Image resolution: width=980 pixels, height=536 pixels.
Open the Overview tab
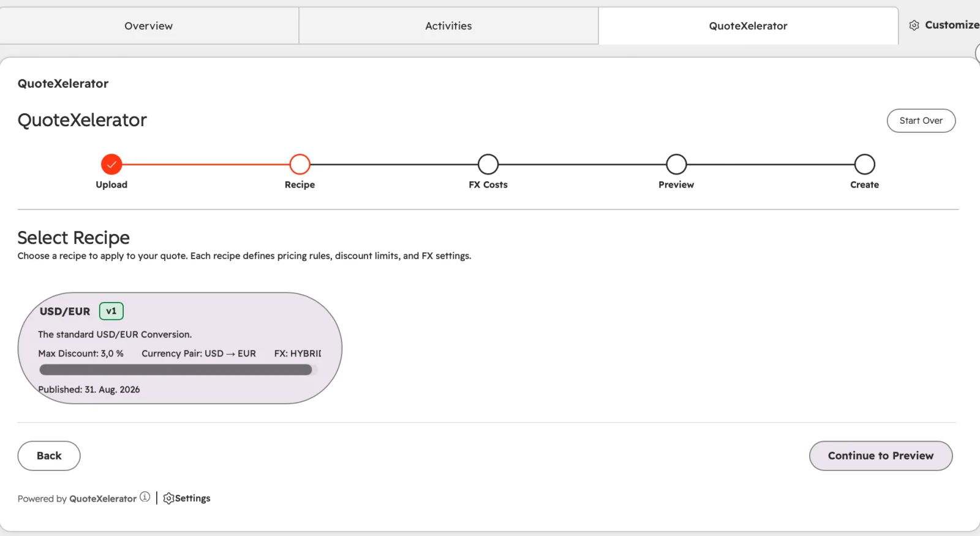pyautogui.click(x=149, y=26)
